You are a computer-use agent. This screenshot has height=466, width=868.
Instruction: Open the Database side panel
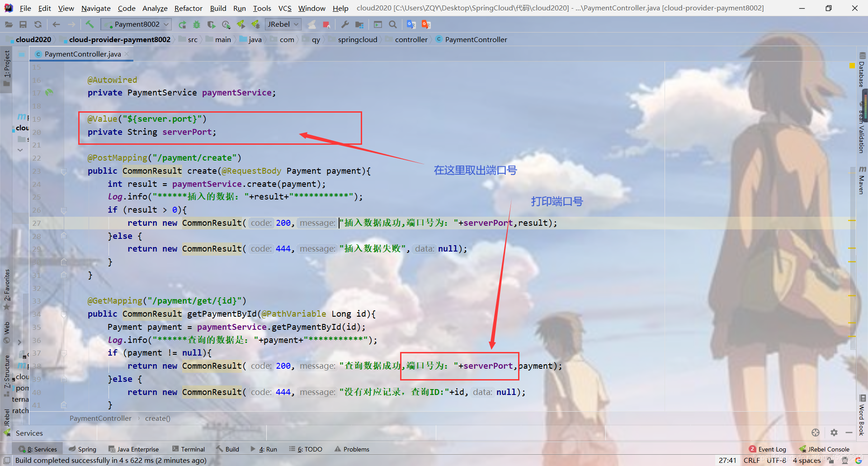point(862,70)
